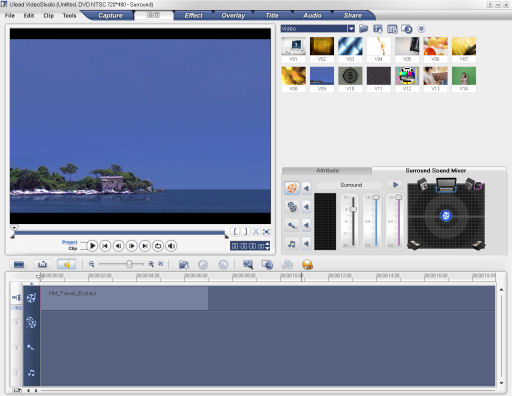512x396 pixels.
Task: Switch to the Attribute tab
Action: (327, 171)
